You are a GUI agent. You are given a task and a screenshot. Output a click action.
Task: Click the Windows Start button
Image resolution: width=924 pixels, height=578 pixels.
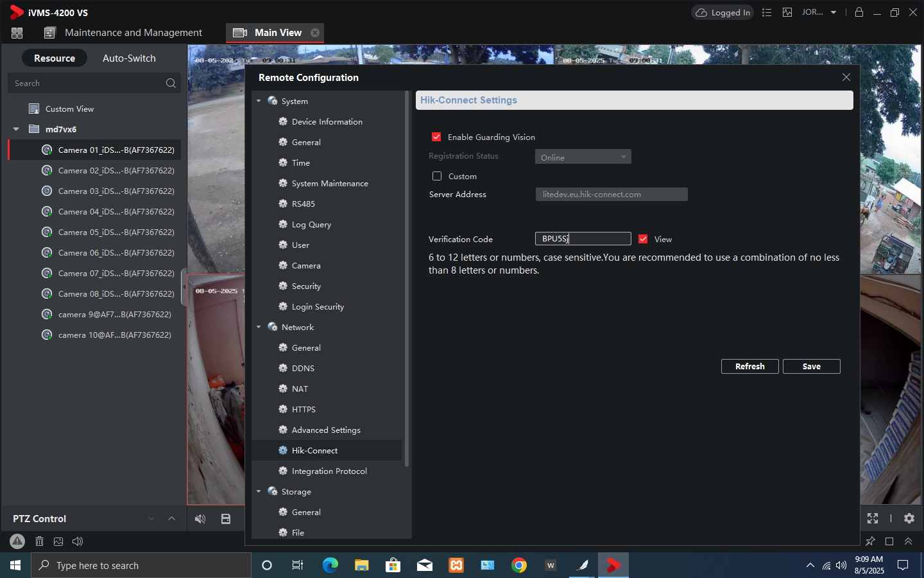15,565
